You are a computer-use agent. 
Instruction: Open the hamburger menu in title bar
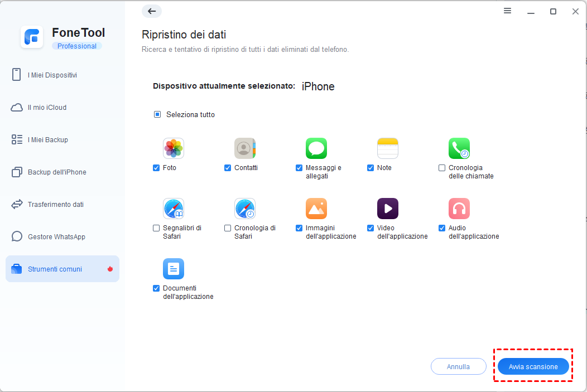[x=507, y=11]
